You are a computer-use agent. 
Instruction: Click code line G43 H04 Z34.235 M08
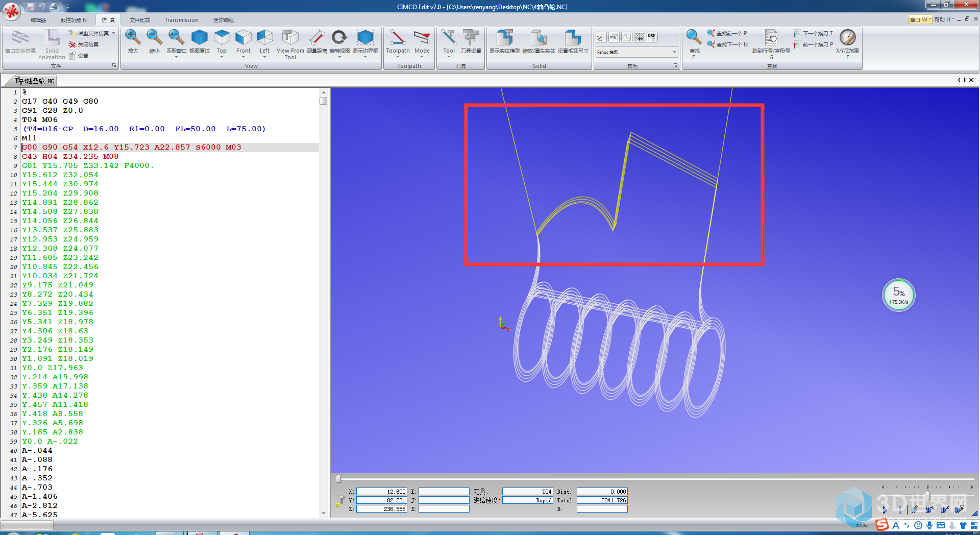click(70, 157)
